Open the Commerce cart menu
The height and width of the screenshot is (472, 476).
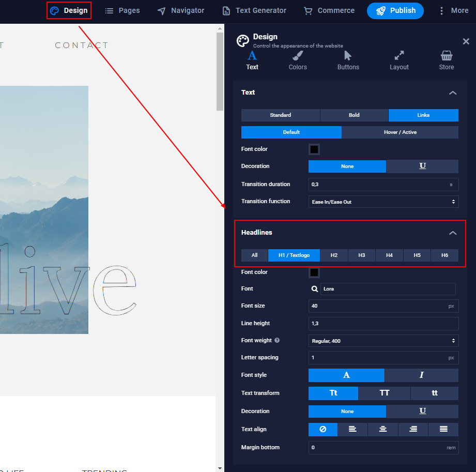pyautogui.click(x=329, y=11)
